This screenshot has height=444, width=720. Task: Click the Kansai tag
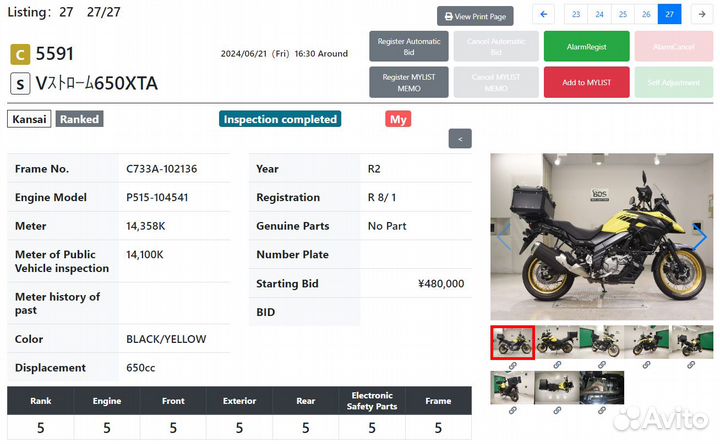(29, 119)
